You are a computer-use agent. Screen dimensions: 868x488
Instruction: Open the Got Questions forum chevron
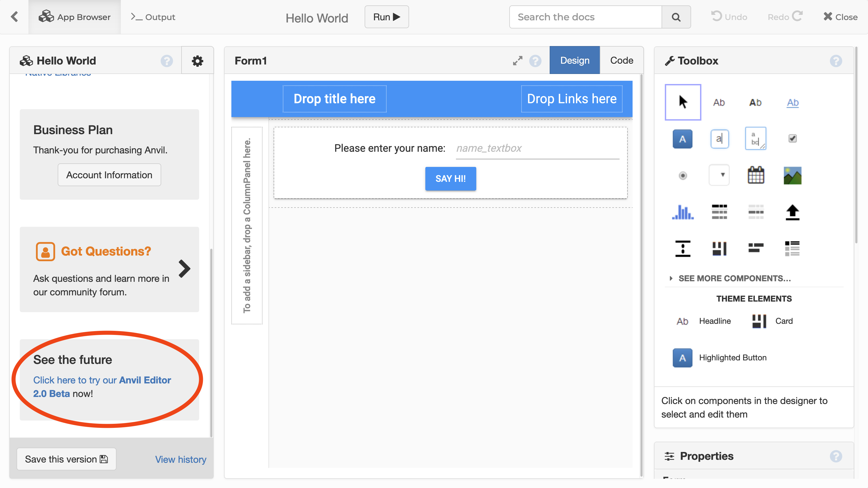184,269
